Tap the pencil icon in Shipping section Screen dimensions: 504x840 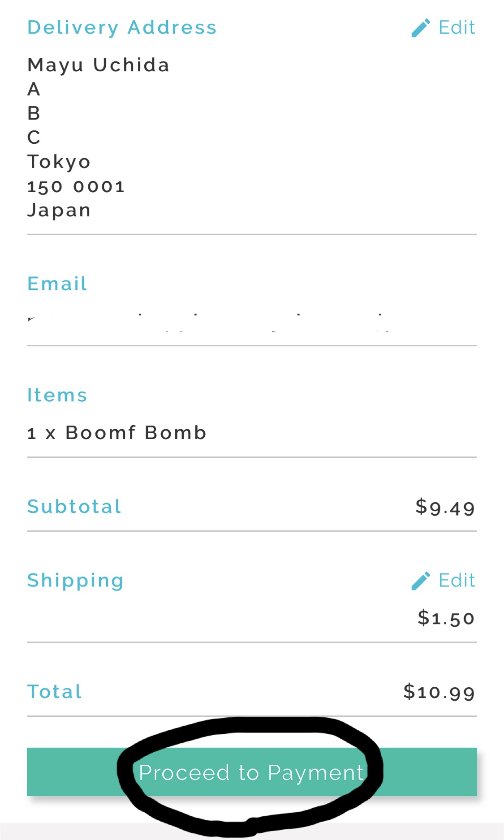pos(421,581)
